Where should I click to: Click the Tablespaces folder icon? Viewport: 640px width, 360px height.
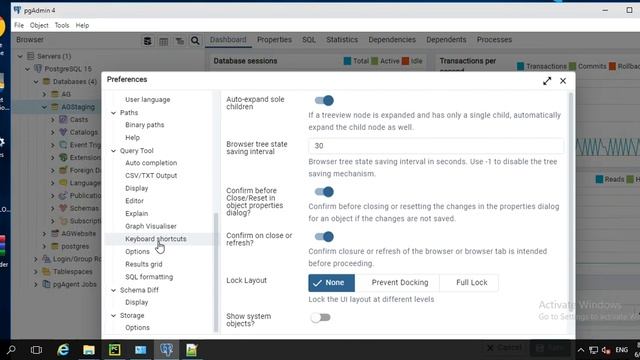(x=47, y=271)
